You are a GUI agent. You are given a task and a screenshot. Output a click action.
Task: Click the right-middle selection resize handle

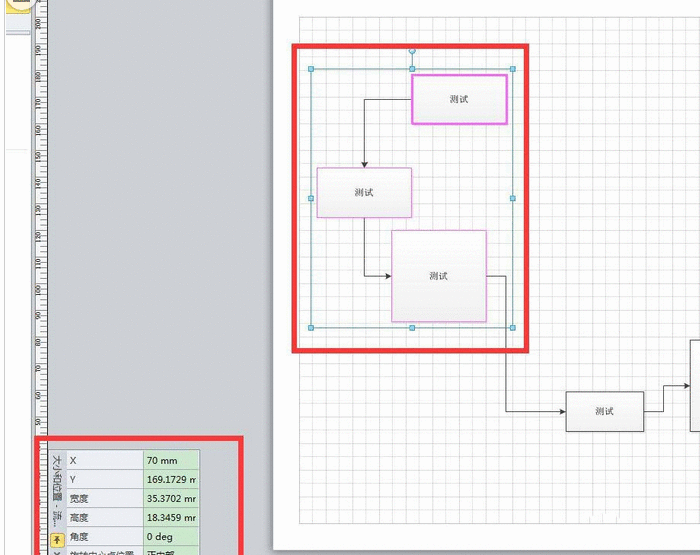513,198
